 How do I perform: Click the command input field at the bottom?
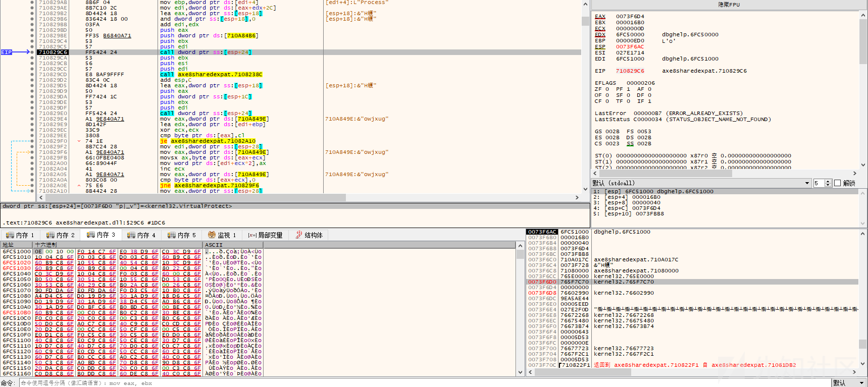424,383
